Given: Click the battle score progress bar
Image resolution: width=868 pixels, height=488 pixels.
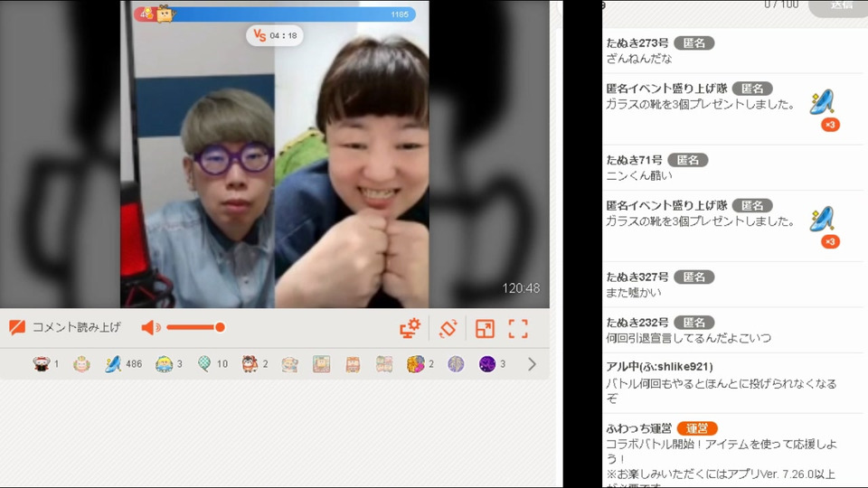Looking at the screenshot, I should click(275, 14).
